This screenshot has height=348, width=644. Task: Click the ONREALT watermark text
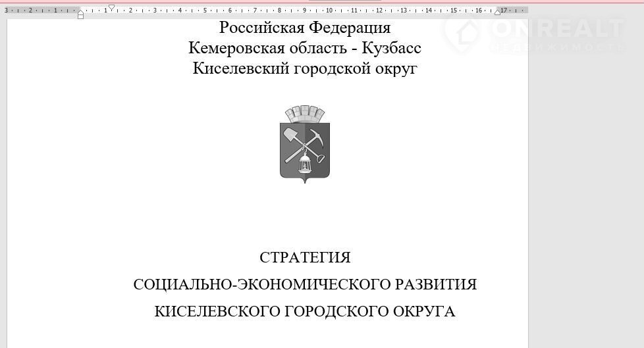557,29
